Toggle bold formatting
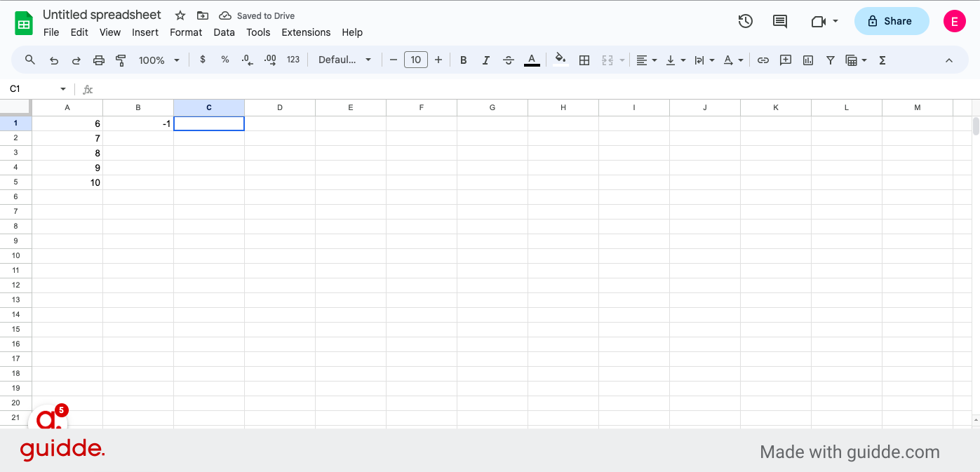Screen dimensions: 980x472 click(x=463, y=60)
